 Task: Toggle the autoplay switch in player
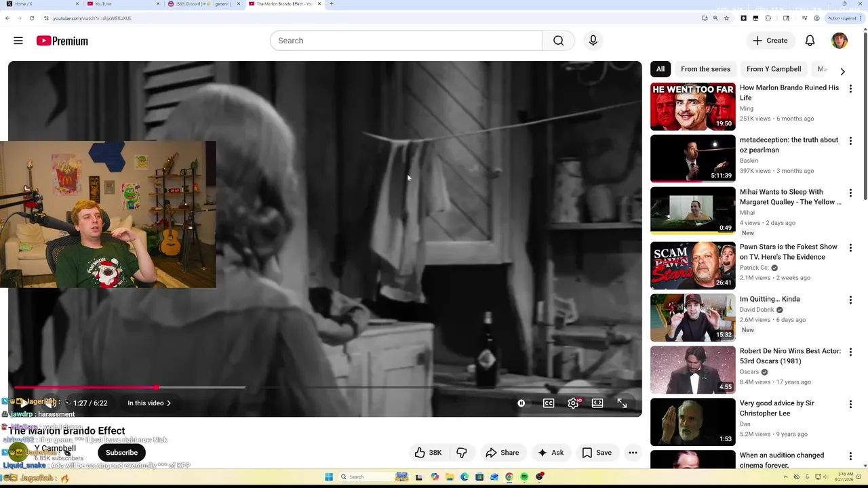click(521, 403)
